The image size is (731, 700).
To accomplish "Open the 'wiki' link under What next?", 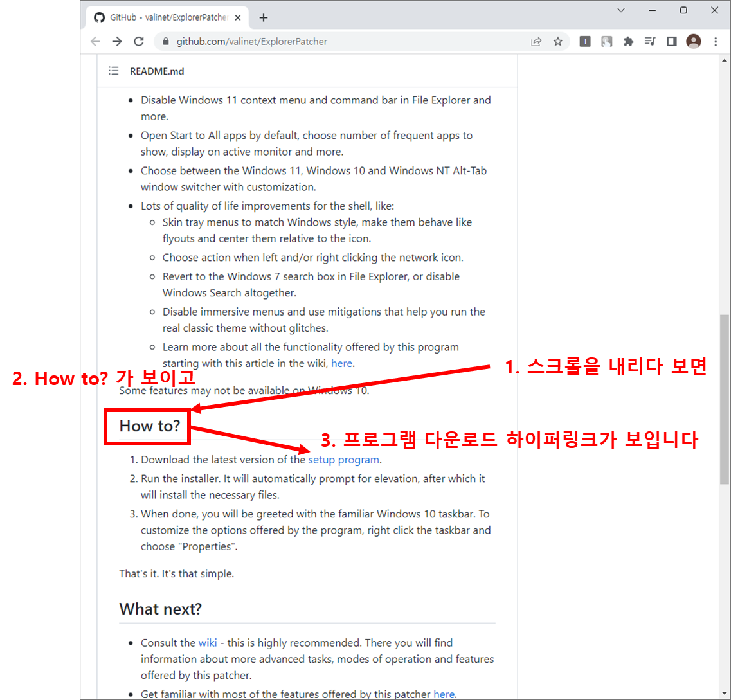I will (x=208, y=643).
